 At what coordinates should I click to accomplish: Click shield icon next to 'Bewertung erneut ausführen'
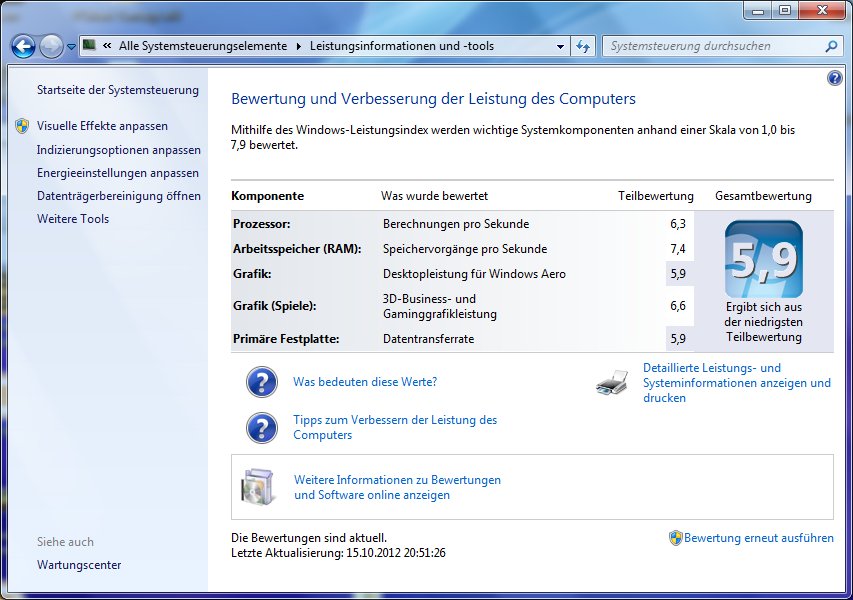point(675,538)
